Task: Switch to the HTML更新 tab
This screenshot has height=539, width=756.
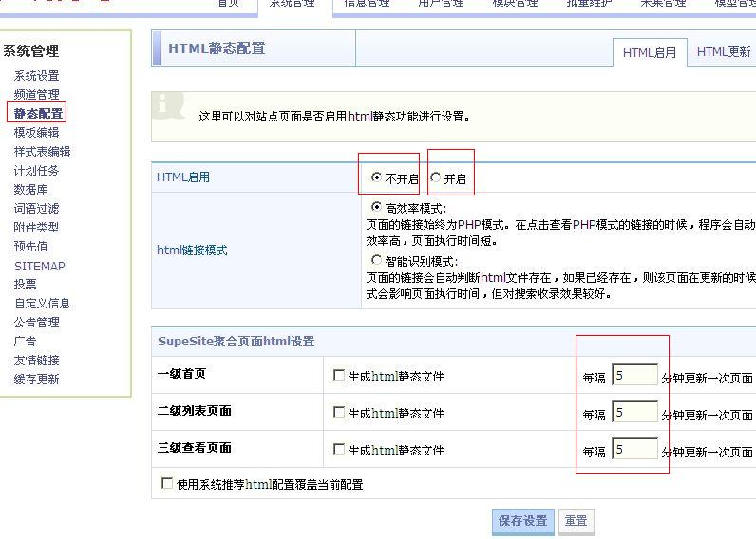Action: (x=723, y=52)
